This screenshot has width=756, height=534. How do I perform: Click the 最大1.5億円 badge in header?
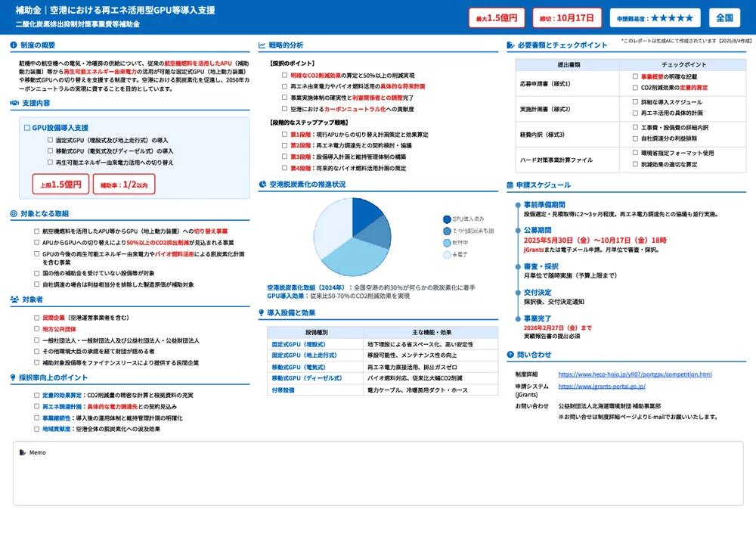[497, 18]
